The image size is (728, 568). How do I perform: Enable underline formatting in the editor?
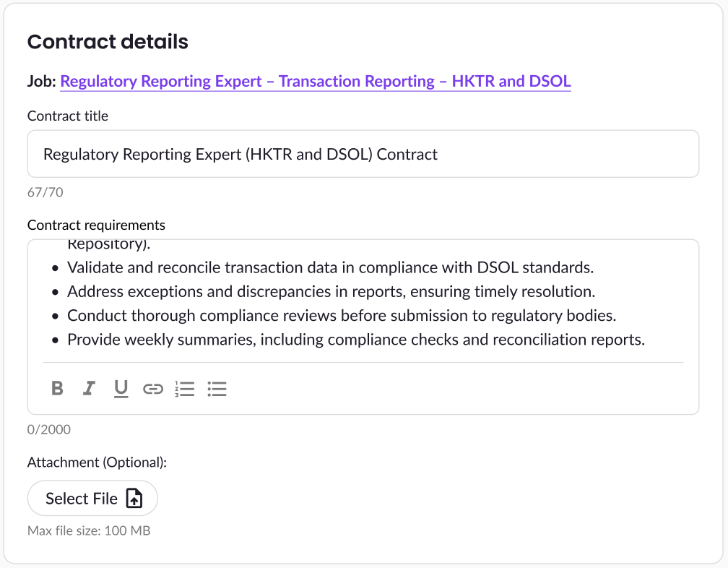pyautogui.click(x=121, y=389)
